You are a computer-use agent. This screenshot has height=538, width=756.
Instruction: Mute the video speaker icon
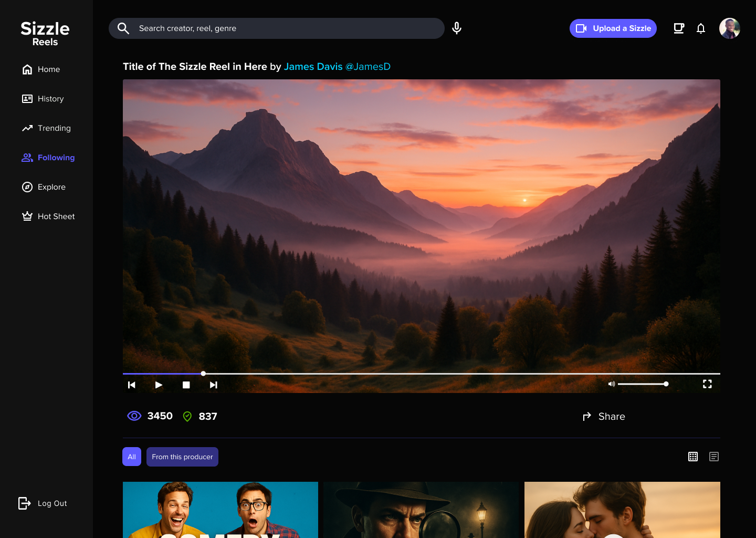611,384
